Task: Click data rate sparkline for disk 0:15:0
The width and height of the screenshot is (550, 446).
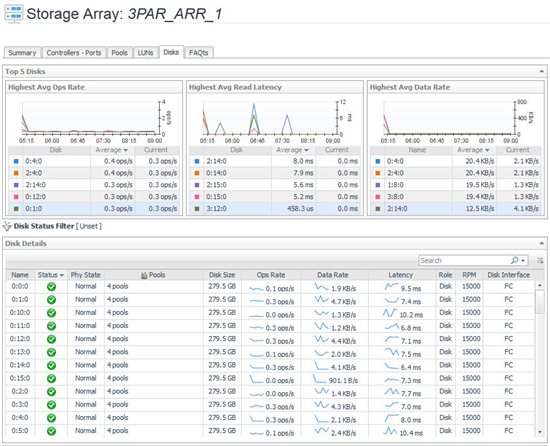Action: click(320, 379)
